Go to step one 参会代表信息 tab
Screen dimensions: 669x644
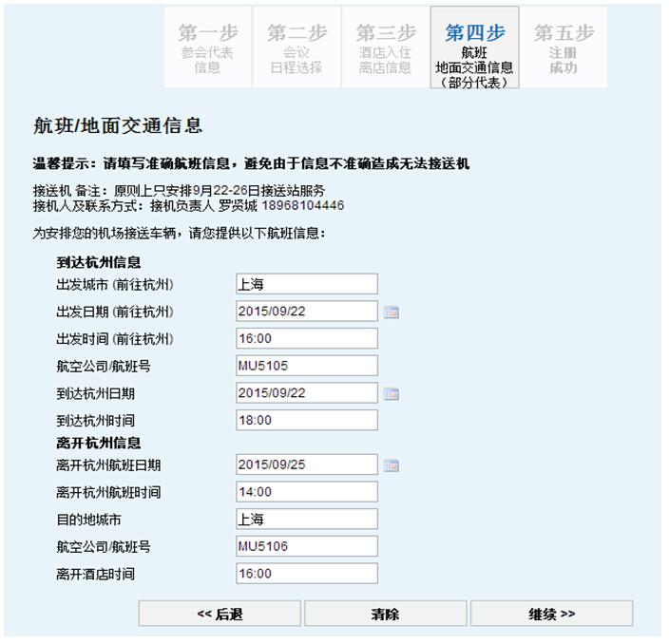[207, 47]
